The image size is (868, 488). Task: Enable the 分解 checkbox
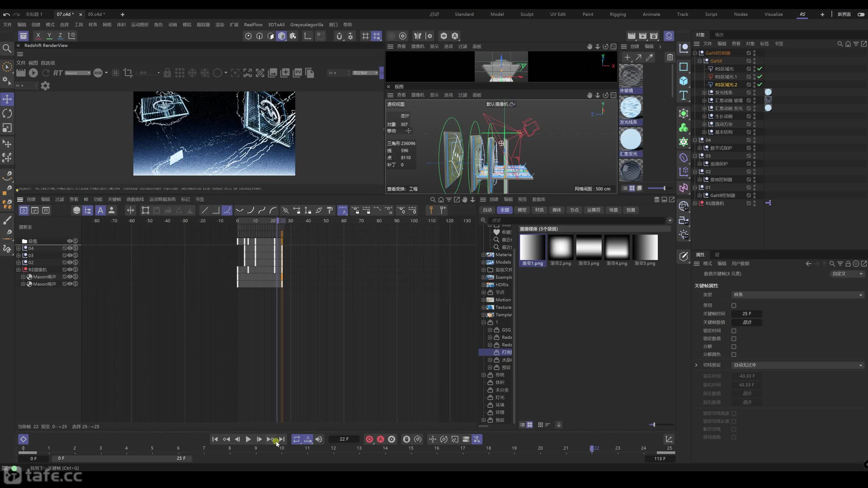pyautogui.click(x=734, y=347)
